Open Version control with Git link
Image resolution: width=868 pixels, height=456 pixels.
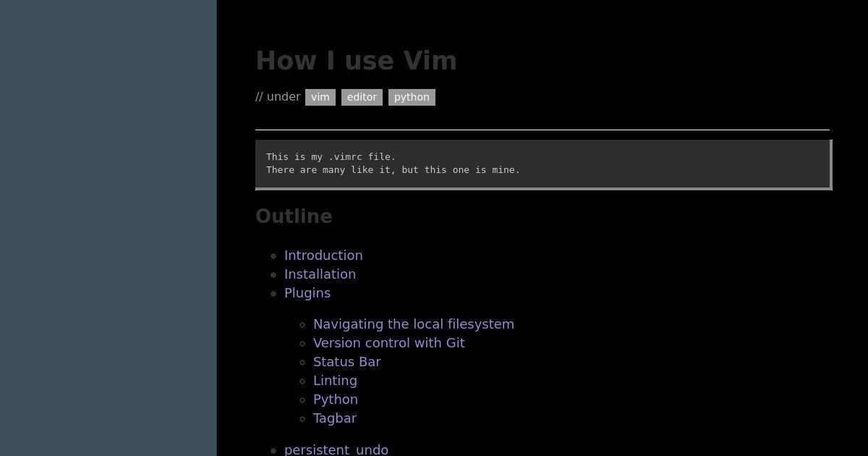point(389,343)
